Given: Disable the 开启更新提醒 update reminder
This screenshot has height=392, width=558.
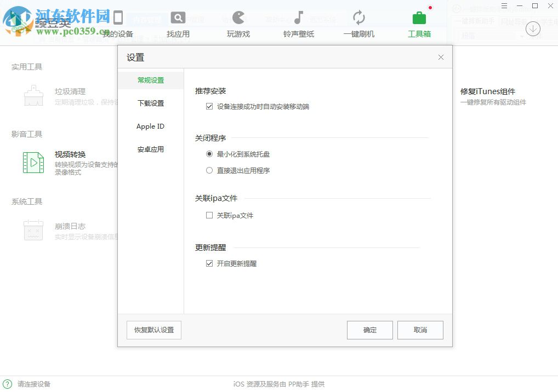Looking at the screenshot, I should pyautogui.click(x=209, y=263).
